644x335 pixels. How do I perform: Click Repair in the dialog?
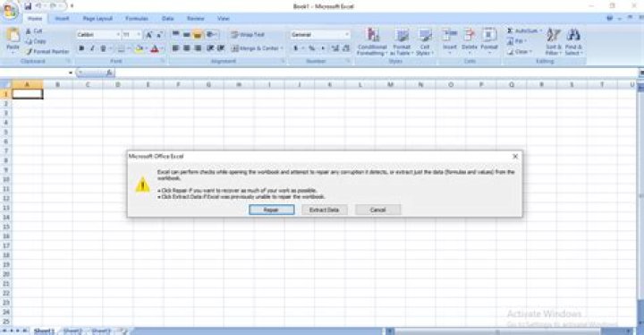(272, 210)
